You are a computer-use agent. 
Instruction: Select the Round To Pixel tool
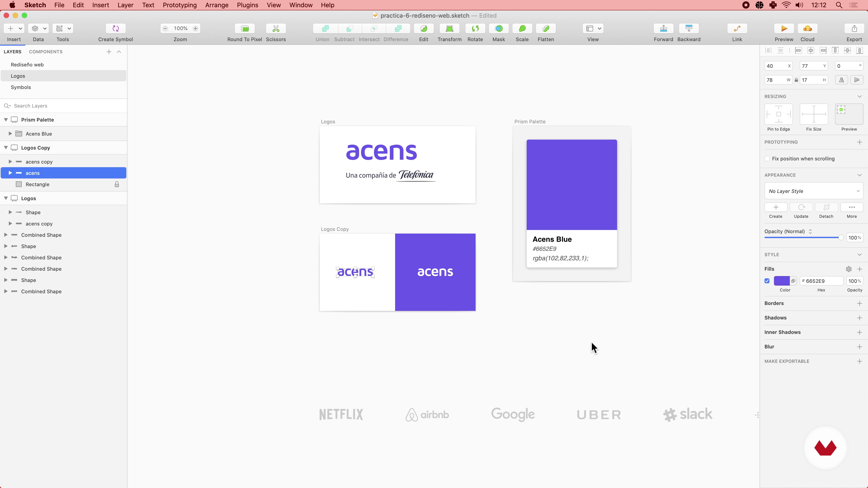[245, 29]
